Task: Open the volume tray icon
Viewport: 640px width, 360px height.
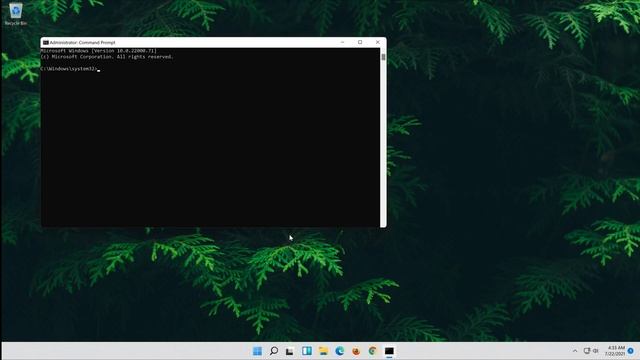Action: 596,351
